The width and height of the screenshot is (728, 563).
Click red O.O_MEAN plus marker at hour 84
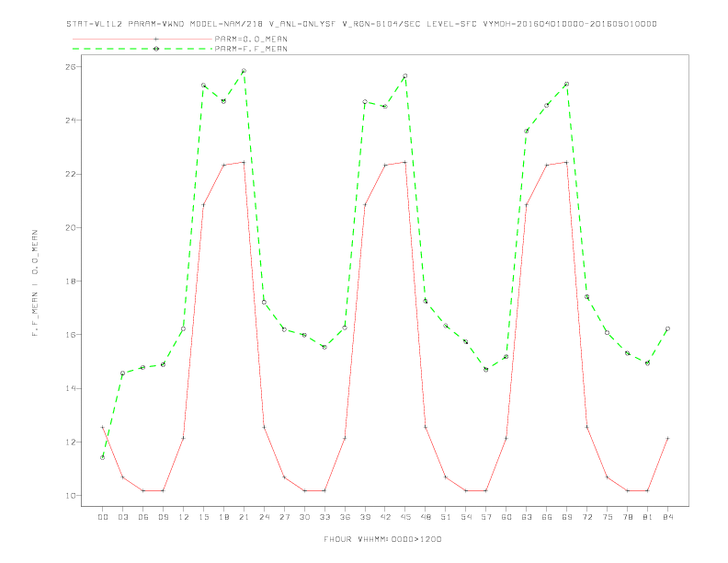coord(667,438)
